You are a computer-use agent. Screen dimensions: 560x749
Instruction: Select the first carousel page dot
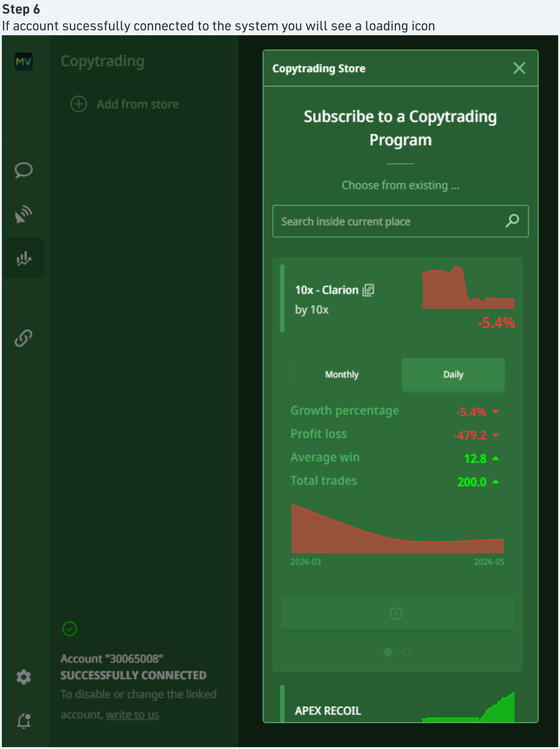(388, 652)
